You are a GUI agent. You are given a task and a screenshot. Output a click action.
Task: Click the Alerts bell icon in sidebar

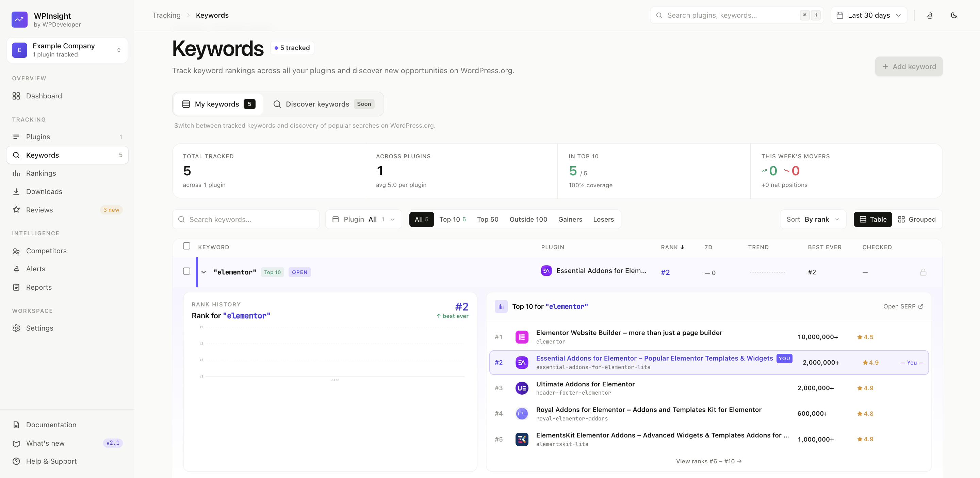16,269
